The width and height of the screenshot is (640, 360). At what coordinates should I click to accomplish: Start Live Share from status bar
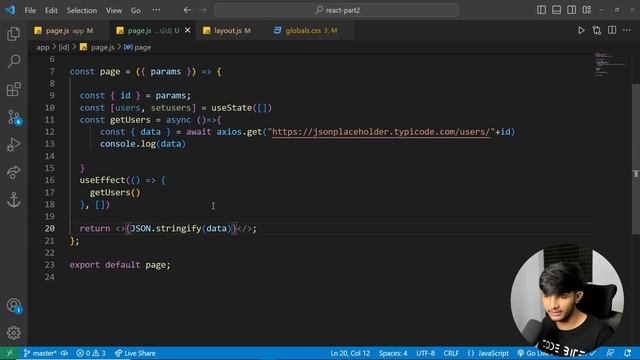135,353
